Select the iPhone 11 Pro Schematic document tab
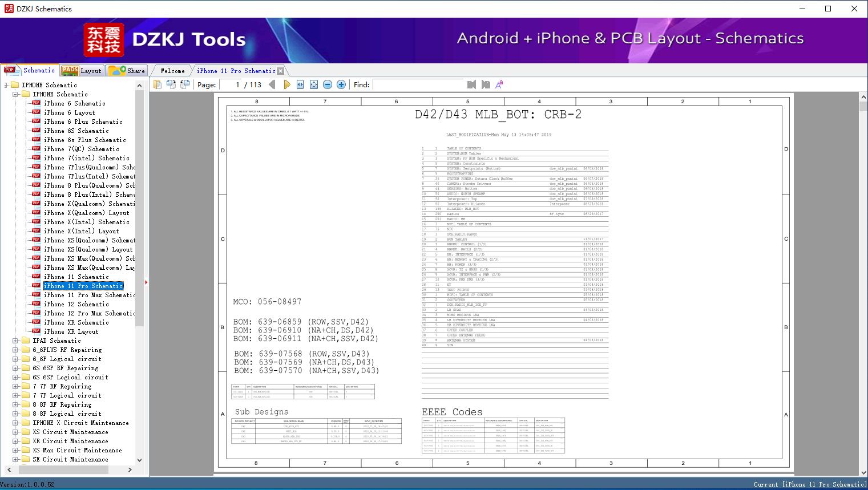 236,71
